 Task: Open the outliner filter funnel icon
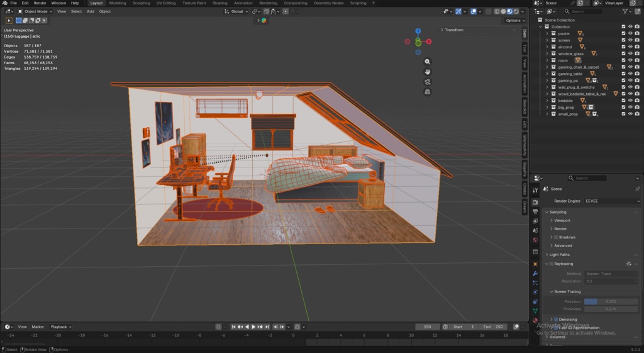[625, 11]
